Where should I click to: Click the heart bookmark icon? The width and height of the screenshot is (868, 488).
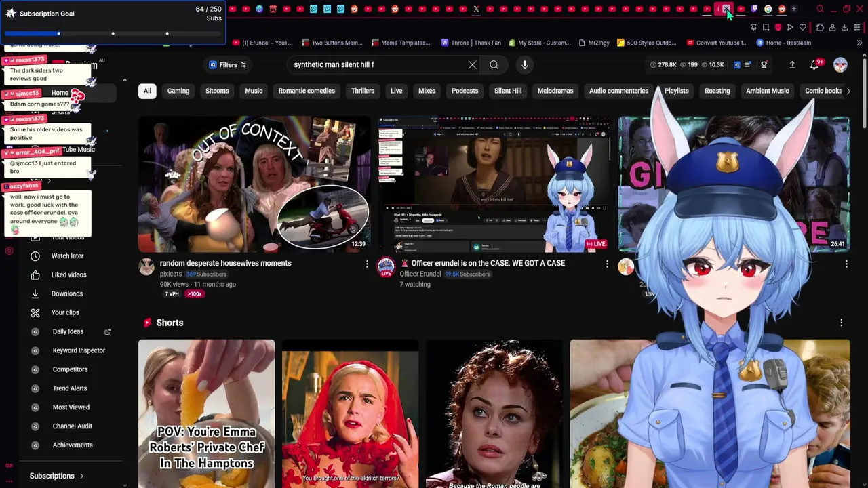802,27
